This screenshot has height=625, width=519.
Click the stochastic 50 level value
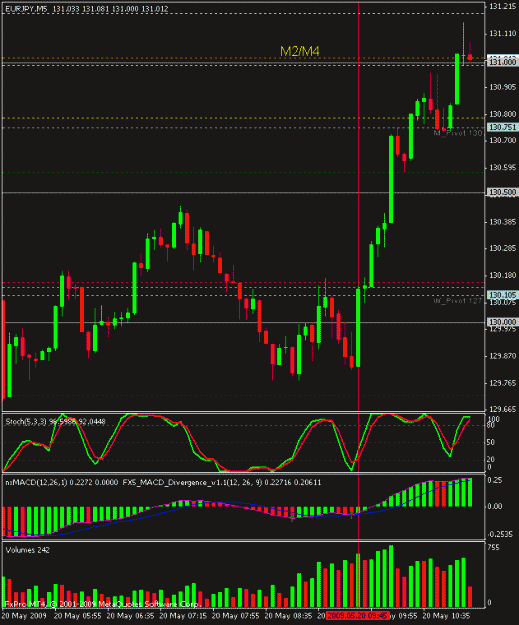click(491, 442)
